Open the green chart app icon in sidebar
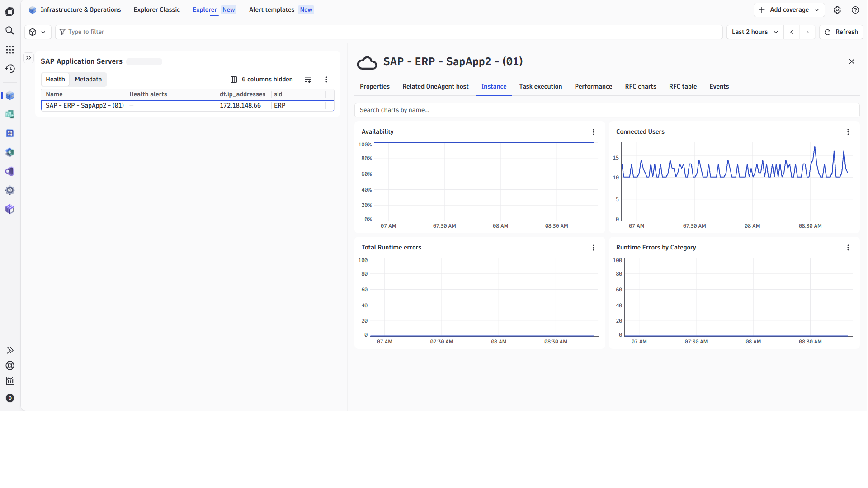Image resolution: width=868 pixels, height=488 pixels. [x=10, y=114]
